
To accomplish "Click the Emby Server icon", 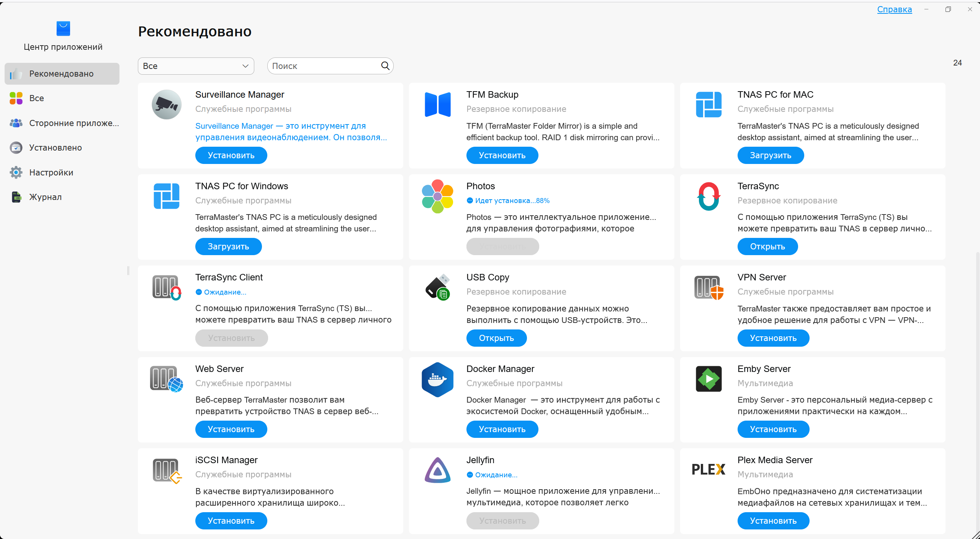I will click(x=708, y=379).
